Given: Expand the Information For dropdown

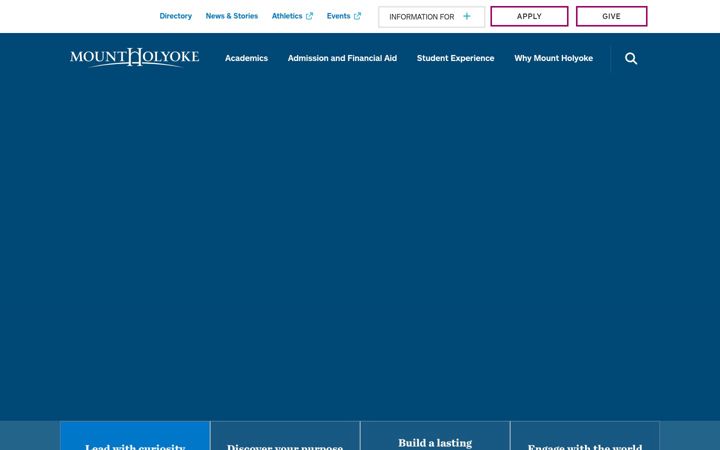Looking at the screenshot, I should pyautogui.click(x=431, y=17).
